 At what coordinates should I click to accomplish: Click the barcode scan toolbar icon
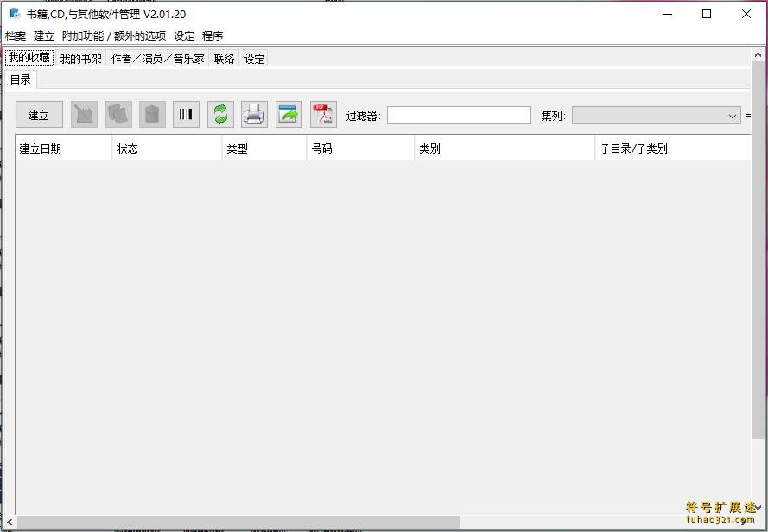coord(186,114)
